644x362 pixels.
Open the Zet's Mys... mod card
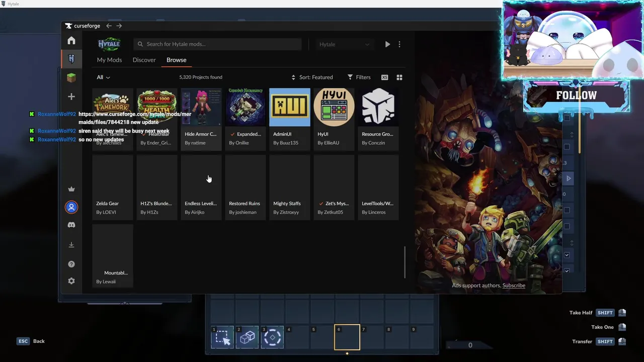[334, 187]
